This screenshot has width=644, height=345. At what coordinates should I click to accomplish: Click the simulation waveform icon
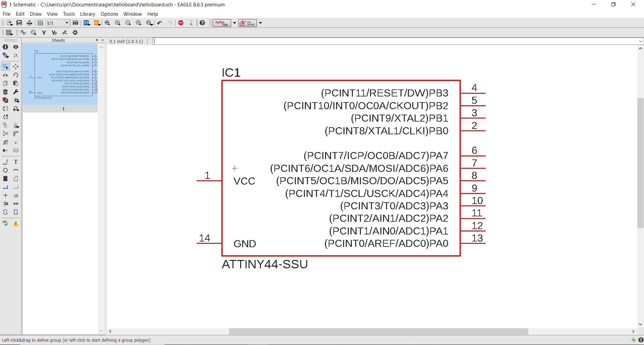point(23,32)
